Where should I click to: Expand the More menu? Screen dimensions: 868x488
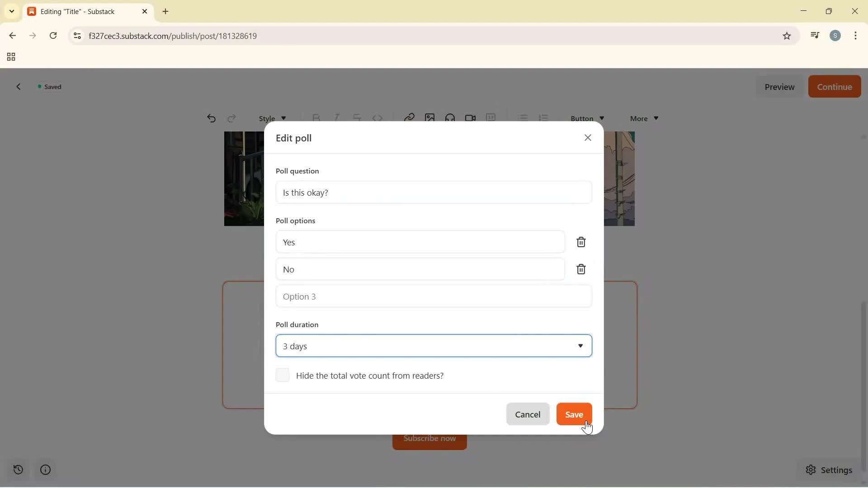pos(643,118)
